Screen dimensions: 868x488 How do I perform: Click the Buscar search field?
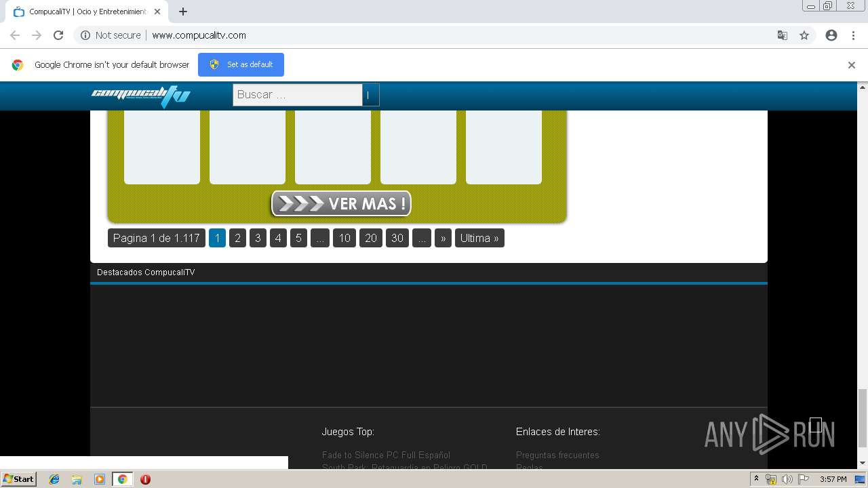[x=298, y=95]
